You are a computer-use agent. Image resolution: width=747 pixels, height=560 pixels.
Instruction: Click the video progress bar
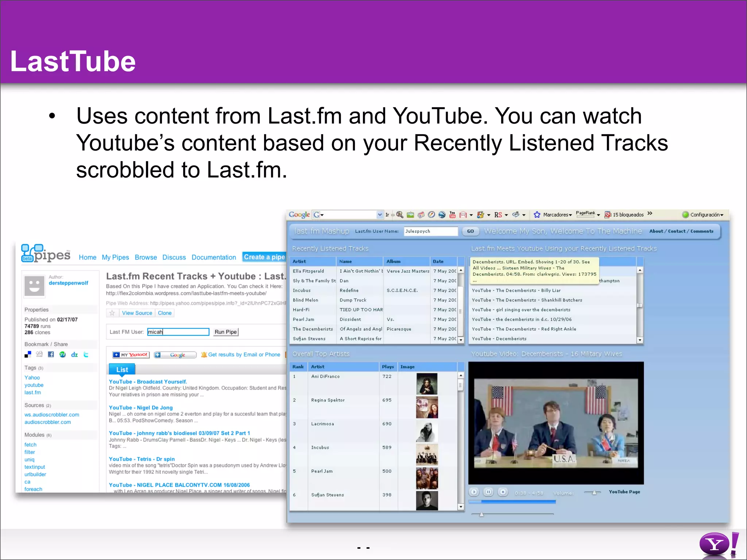click(x=512, y=502)
